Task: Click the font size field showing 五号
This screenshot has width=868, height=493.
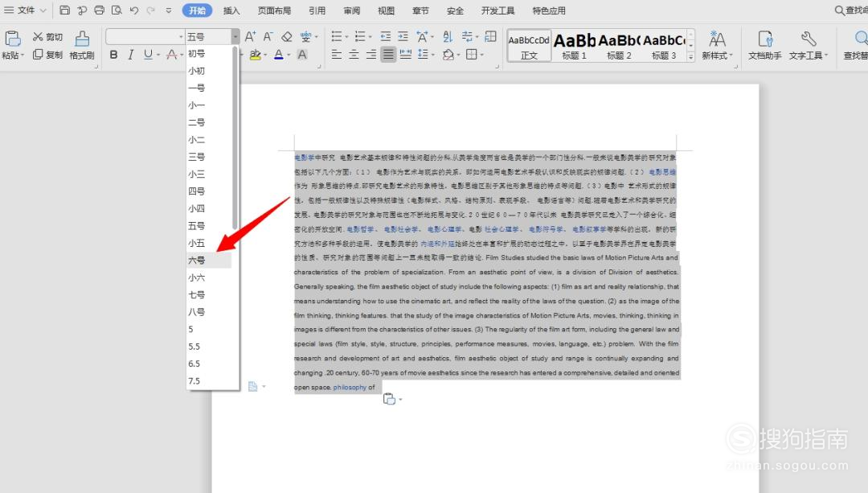Action: tap(208, 36)
